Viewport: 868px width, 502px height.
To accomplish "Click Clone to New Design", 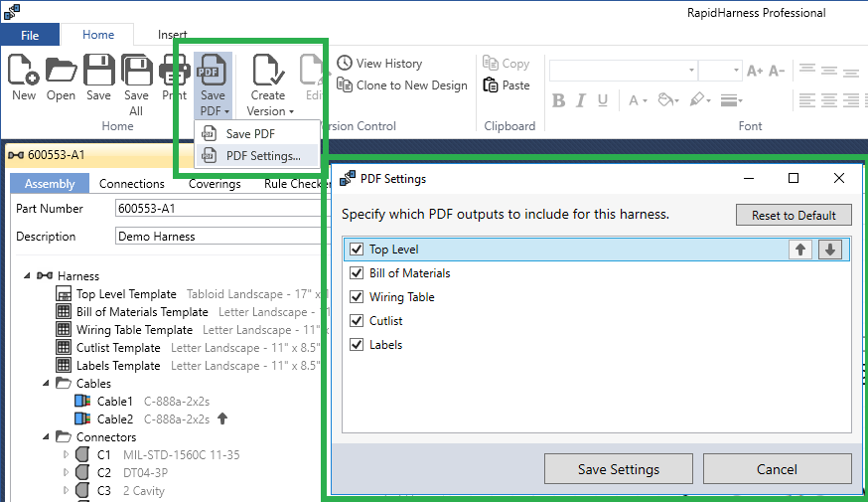I will 402,85.
